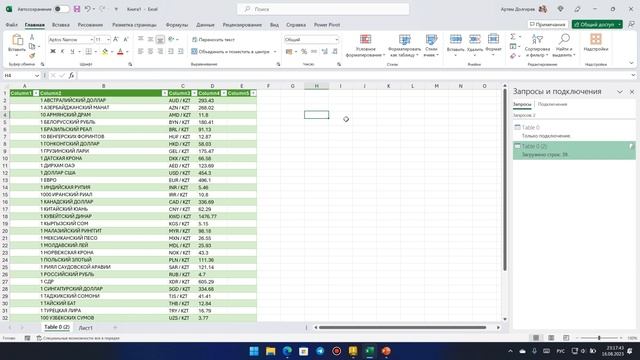Switch to the Power Pivot ribbon tab

click(x=327, y=25)
